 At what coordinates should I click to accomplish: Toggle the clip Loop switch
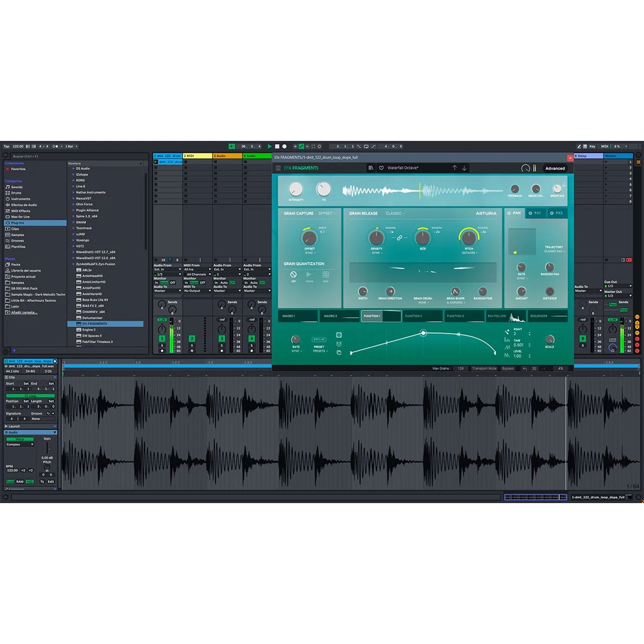pos(30,396)
